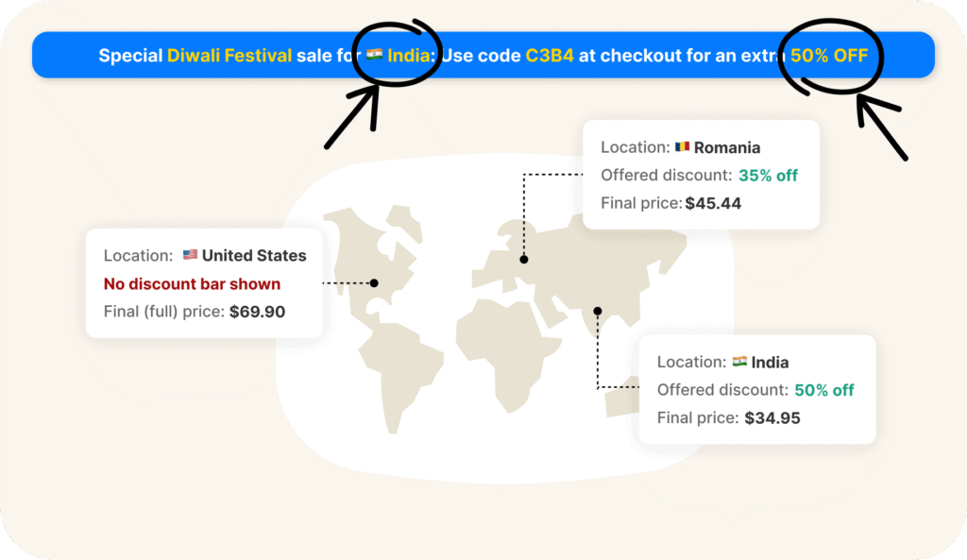Viewport: 967px width, 560px height.
Task: Click the map dot connected to India card
Action: click(597, 311)
